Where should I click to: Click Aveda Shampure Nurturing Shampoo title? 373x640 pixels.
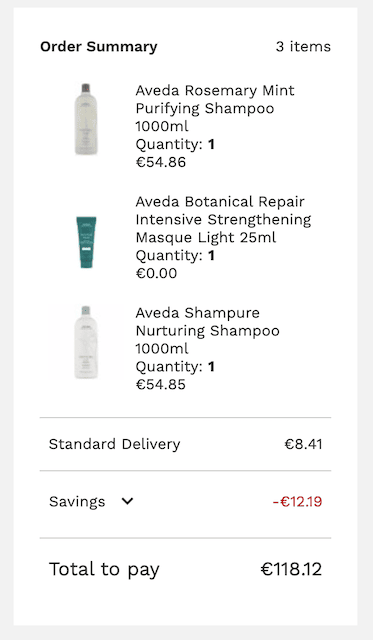click(x=208, y=331)
